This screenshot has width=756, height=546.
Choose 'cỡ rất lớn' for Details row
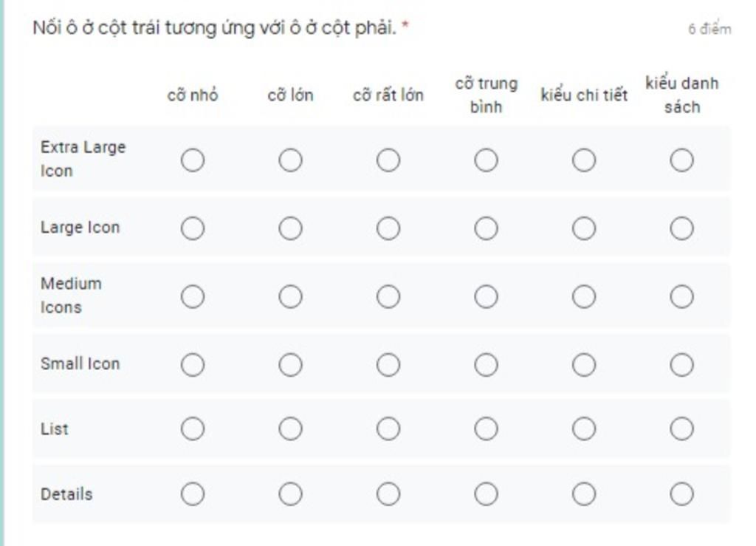[x=388, y=494]
